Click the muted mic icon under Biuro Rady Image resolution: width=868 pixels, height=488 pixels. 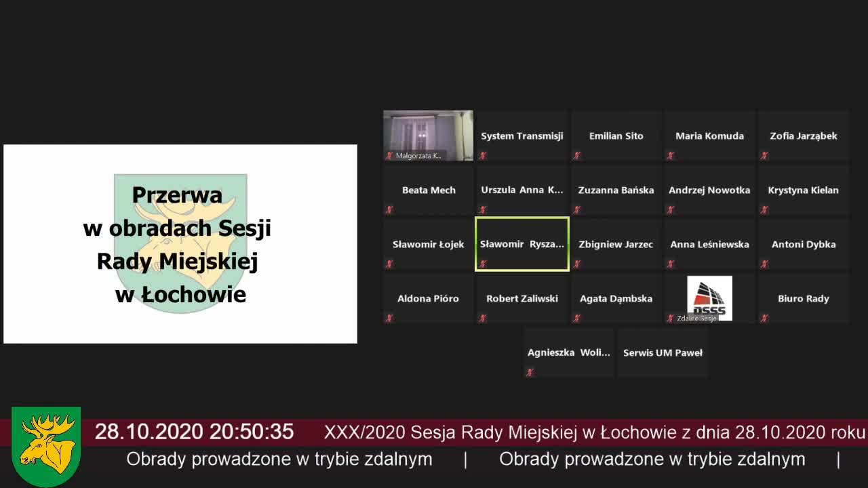764,319
